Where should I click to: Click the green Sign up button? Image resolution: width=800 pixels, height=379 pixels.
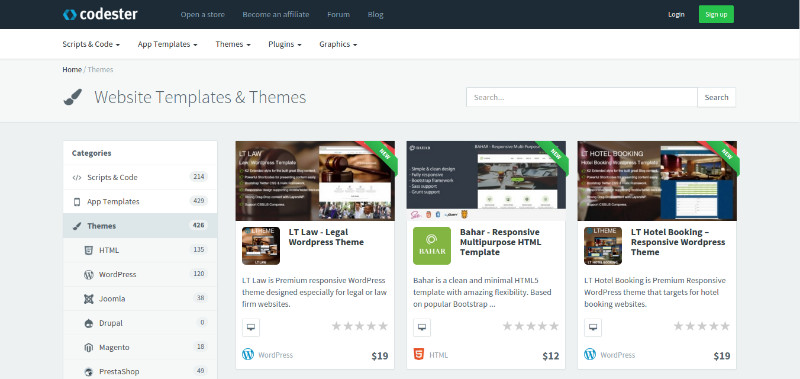click(x=716, y=14)
